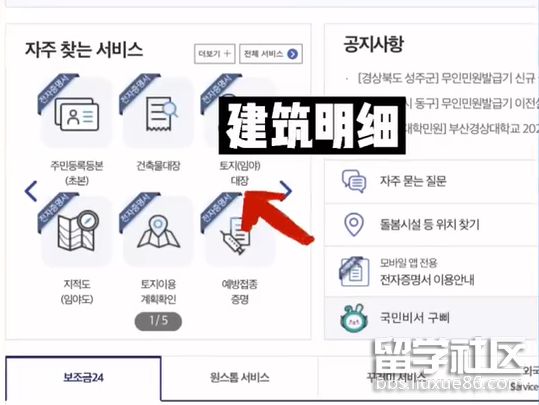The height and width of the screenshot is (405, 539).
Task: Open the 토지이용계획확인 map pin icon
Action: (x=158, y=231)
